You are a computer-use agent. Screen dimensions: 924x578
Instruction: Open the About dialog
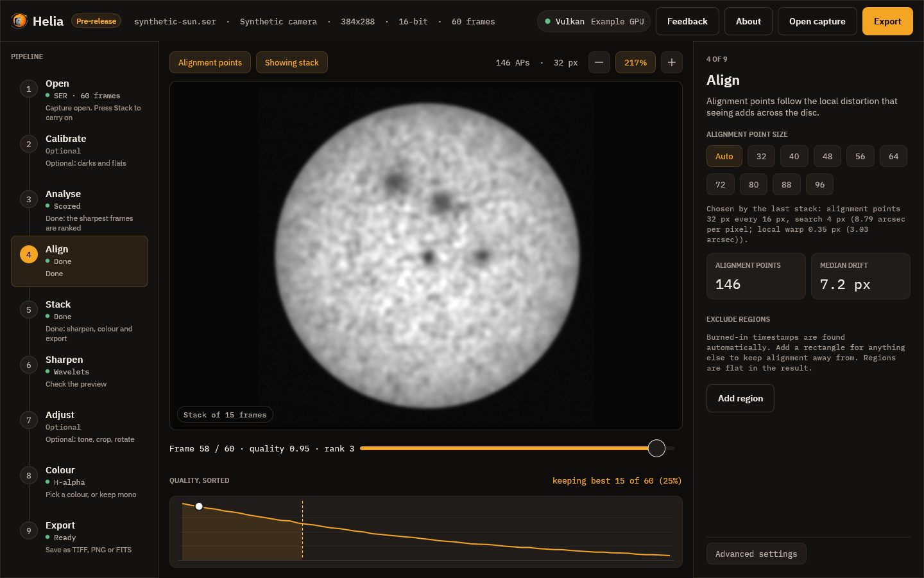pos(748,21)
